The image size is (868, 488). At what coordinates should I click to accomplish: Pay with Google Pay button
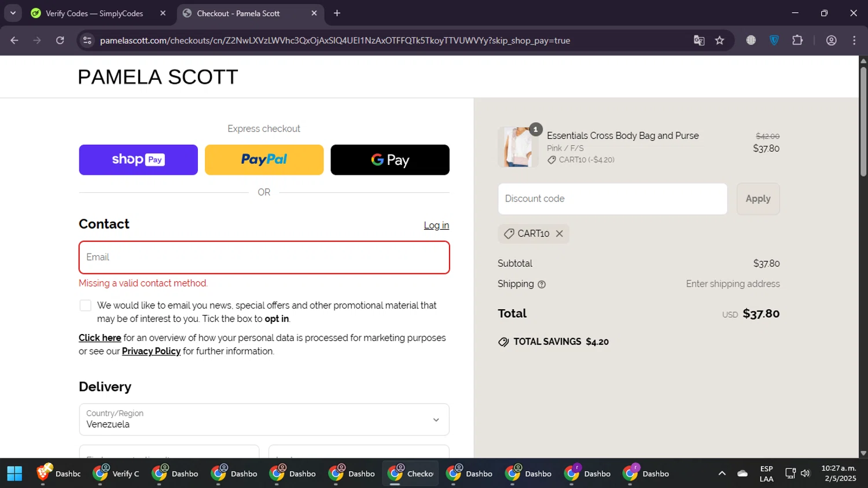[x=390, y=160]
